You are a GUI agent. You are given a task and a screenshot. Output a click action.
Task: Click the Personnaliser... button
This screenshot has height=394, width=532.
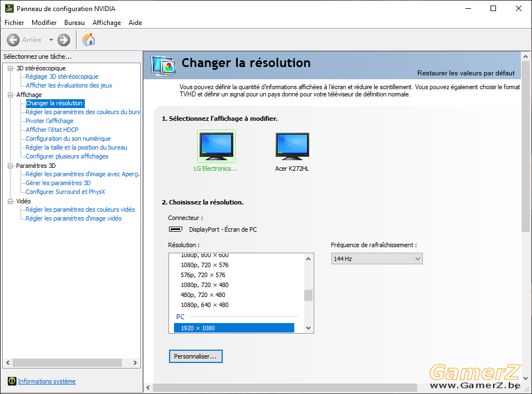click(x=196, y=356)
